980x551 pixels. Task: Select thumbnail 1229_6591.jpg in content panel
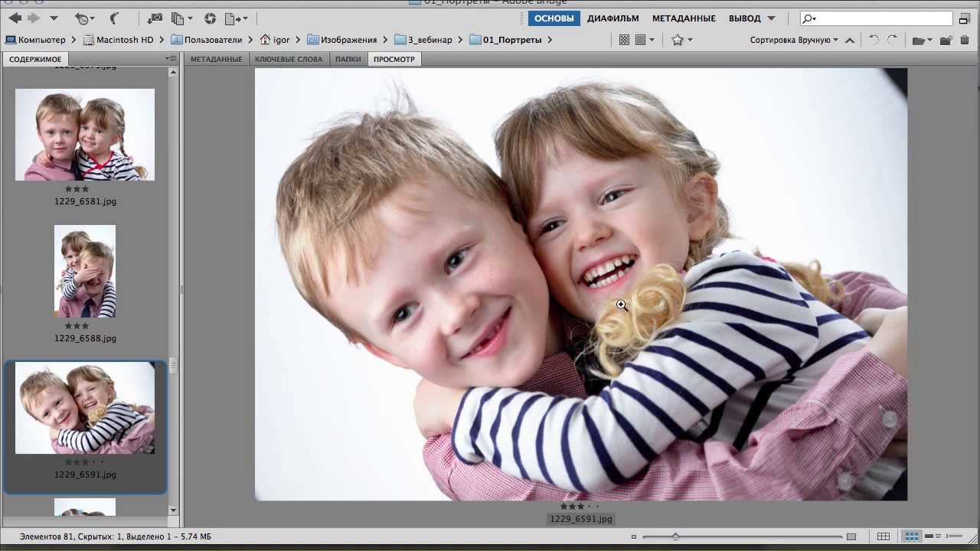[85, 408]
